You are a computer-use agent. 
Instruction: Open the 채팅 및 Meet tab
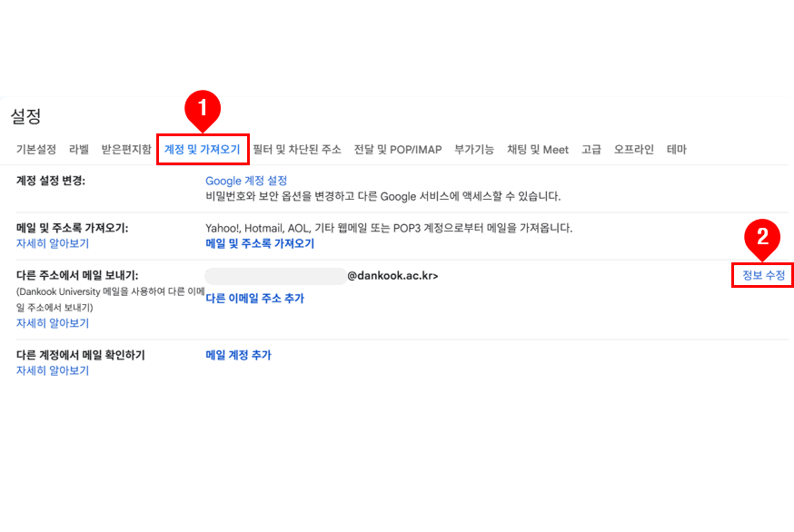coord(538,150)
